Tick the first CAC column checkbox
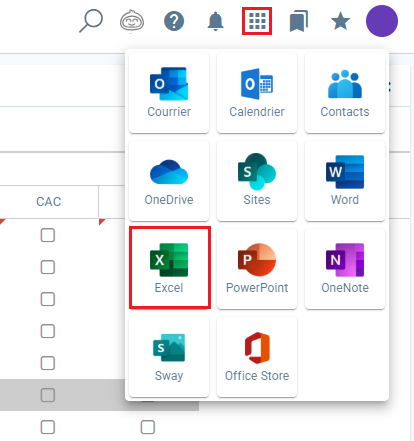The image size is (414, 441). (48, 235)
